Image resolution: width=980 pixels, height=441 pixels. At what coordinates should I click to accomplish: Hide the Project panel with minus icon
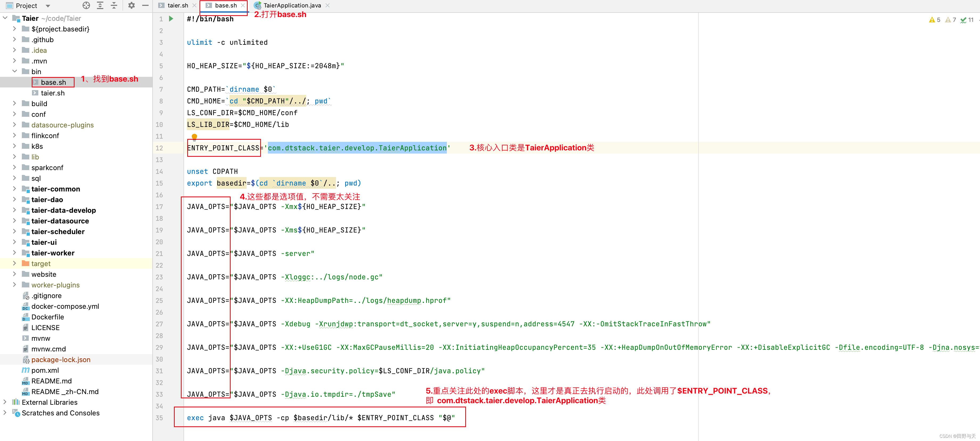tap(145, 5)
